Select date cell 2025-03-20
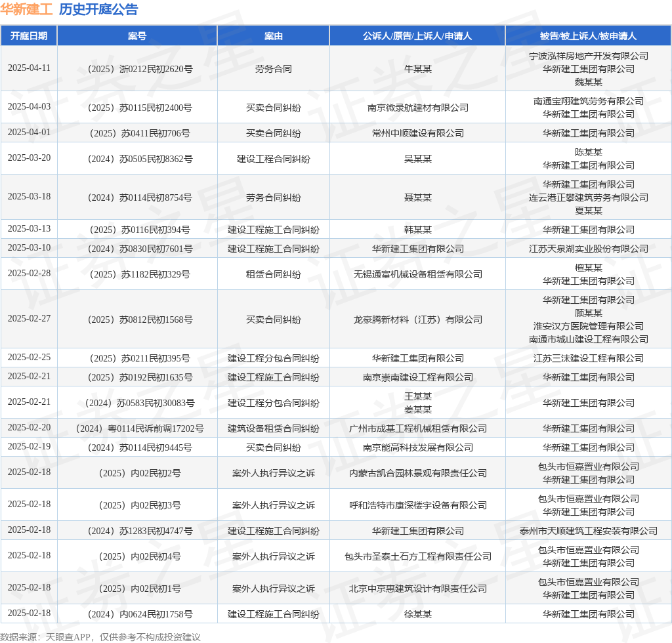The height and width of the screenshot is (643, 672). [x=29, y=158]
